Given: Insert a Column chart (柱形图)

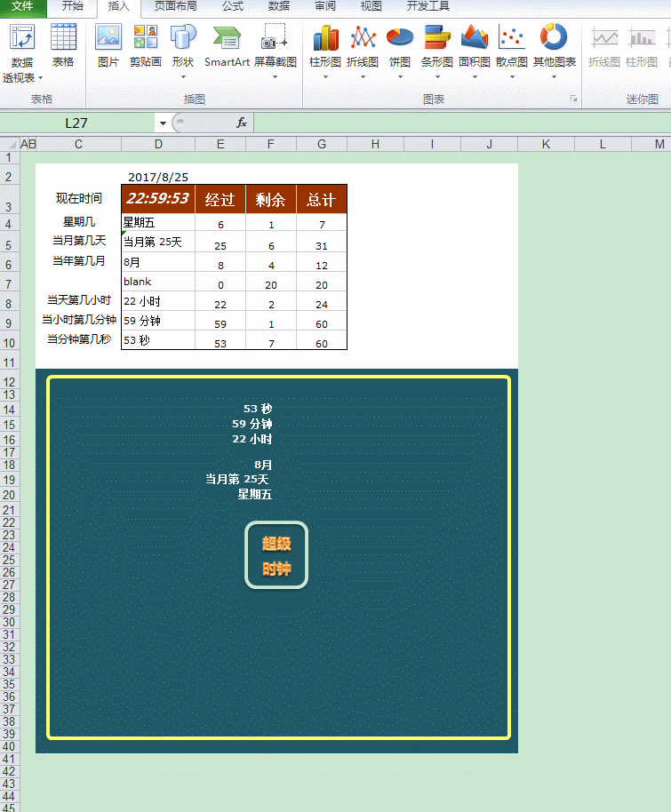Looking at the screenshot, I should pyautogui.click(x=325, y=52).
